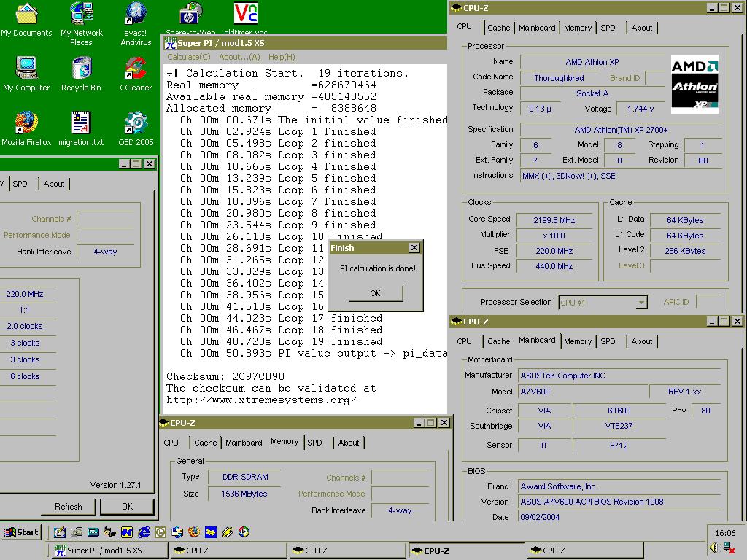The image size is (747, 560).
Task: Open My Network Places desktop icon
Action: [82, 24]
